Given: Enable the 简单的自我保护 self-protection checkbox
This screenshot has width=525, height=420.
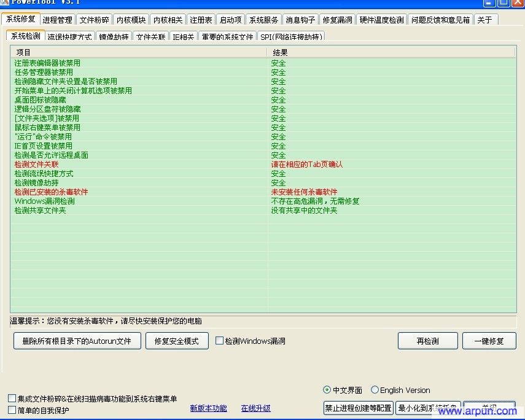Looking at the screenshot, I should 11,410.
